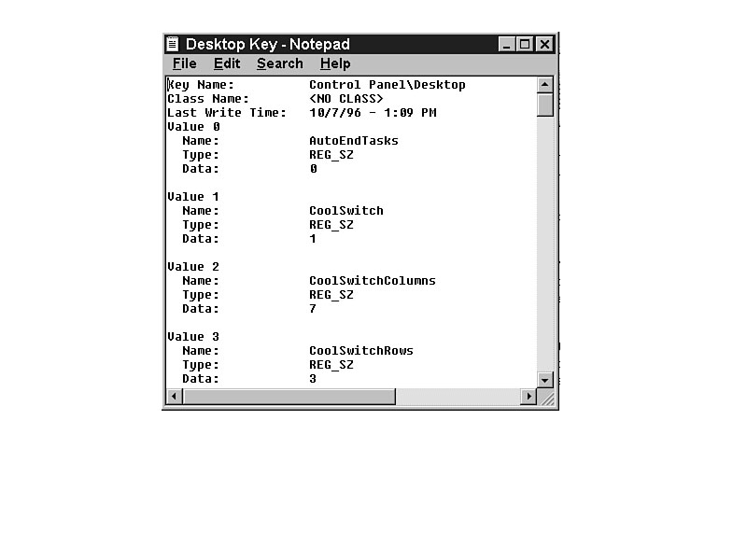Click on the CoolSwitchColumns name text
Screen dimensions: 747x560
(x=372, y=281)
